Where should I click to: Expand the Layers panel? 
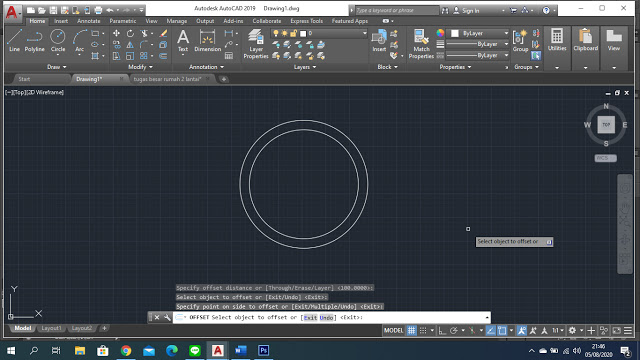[x=305, y=67]
